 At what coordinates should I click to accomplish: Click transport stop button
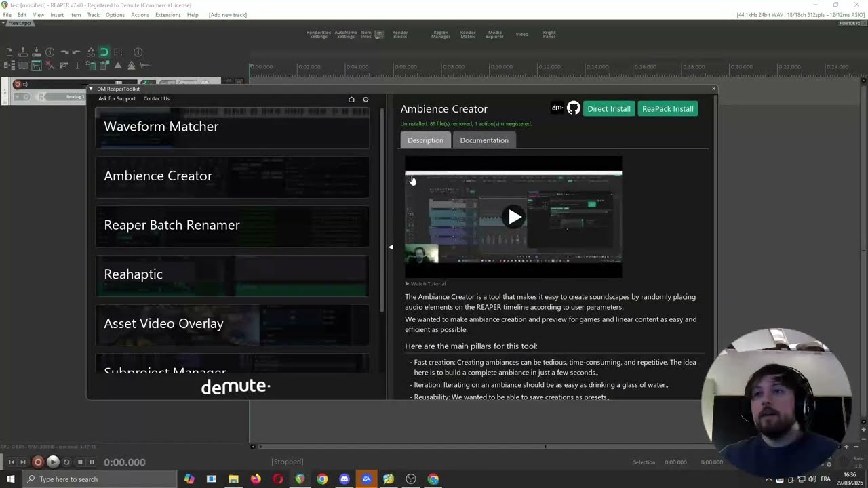(x=80, y=462)
